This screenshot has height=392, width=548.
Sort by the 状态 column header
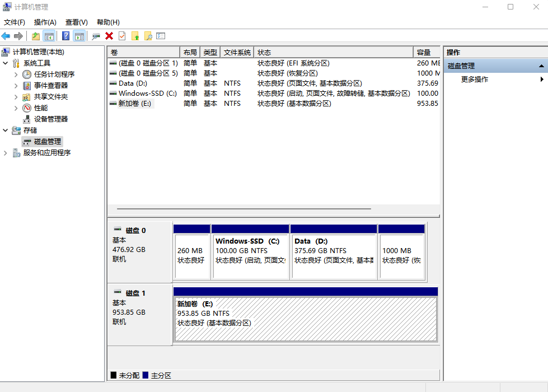334,53
